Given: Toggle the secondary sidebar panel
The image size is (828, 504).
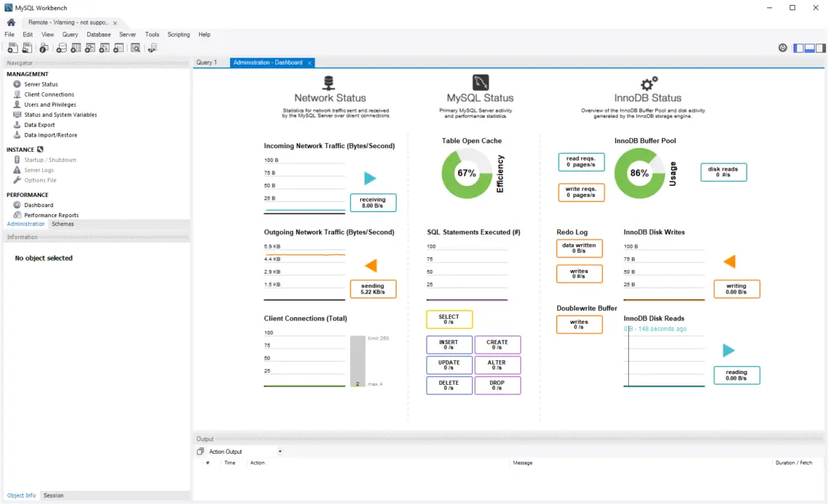Looking at the screenshot, I should 821,47.
